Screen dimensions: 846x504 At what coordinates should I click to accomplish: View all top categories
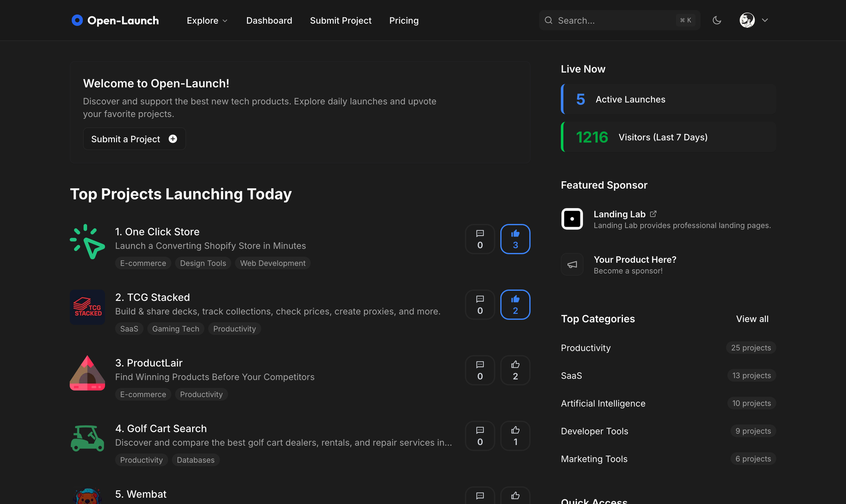(752, 319)
